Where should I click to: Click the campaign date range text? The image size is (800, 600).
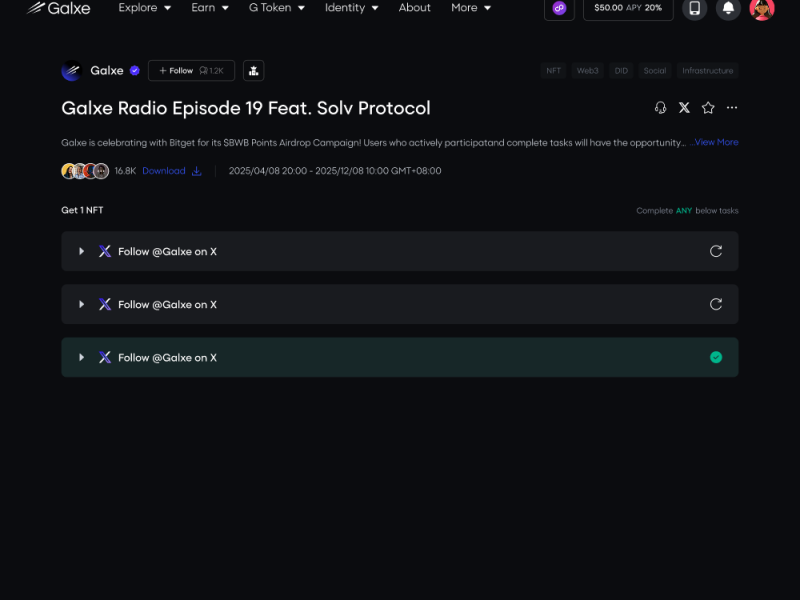335,171
